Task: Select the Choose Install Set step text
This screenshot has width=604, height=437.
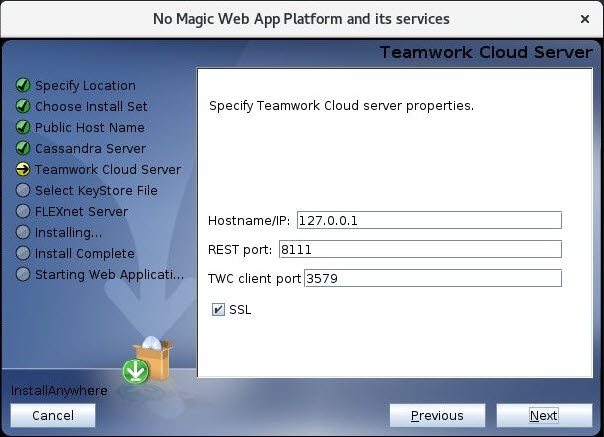Action: click(91, 106)
